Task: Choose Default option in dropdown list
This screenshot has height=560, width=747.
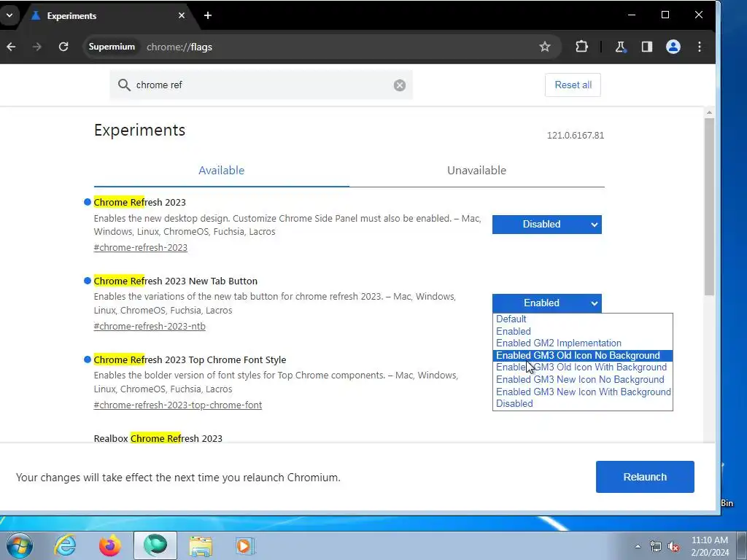Action: (583, 319)
